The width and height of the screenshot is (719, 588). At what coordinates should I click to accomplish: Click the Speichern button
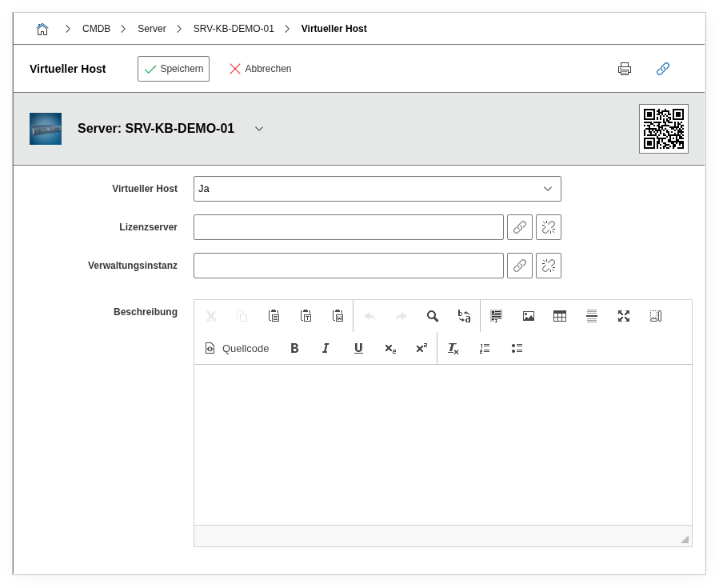pyautogui.click(x=173, y=69)
